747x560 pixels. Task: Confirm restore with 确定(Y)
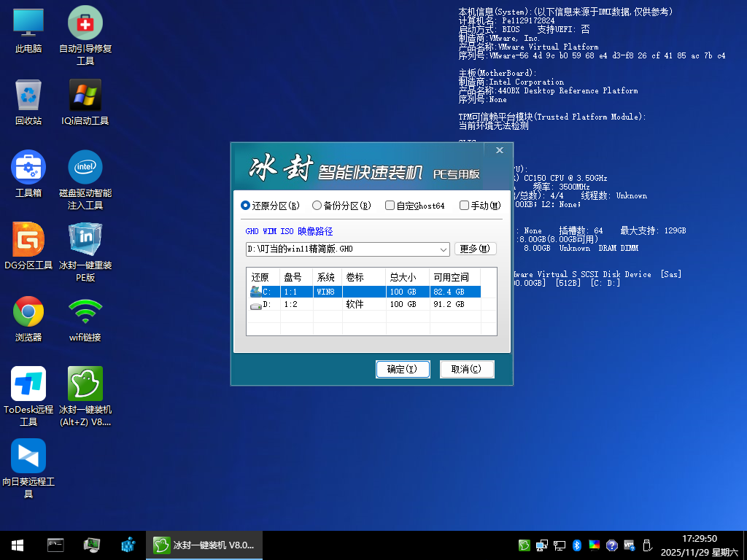[x=403, y=369]
